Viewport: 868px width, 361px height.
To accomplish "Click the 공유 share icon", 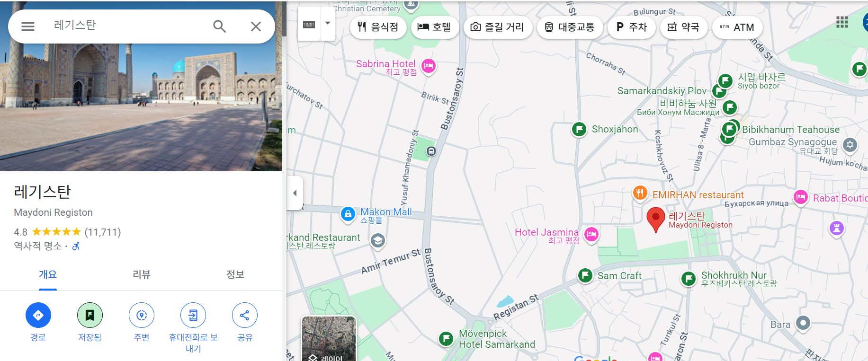I will [x=245, y=315].
